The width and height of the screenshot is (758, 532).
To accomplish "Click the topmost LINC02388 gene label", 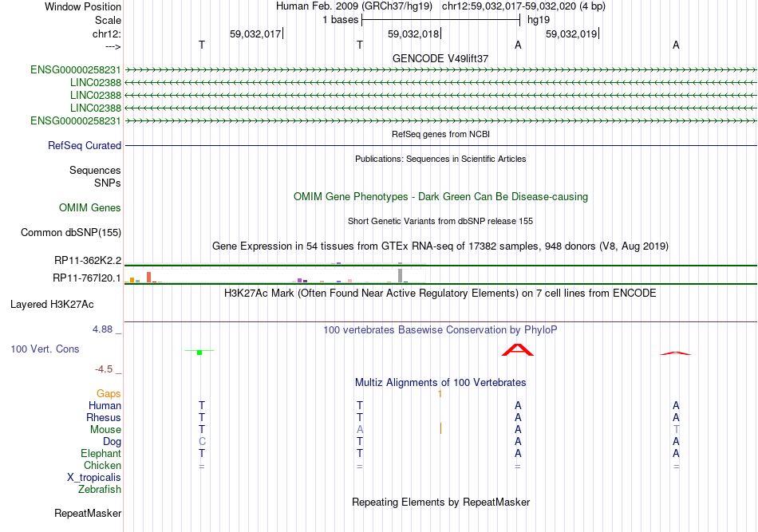I will 95,83.
